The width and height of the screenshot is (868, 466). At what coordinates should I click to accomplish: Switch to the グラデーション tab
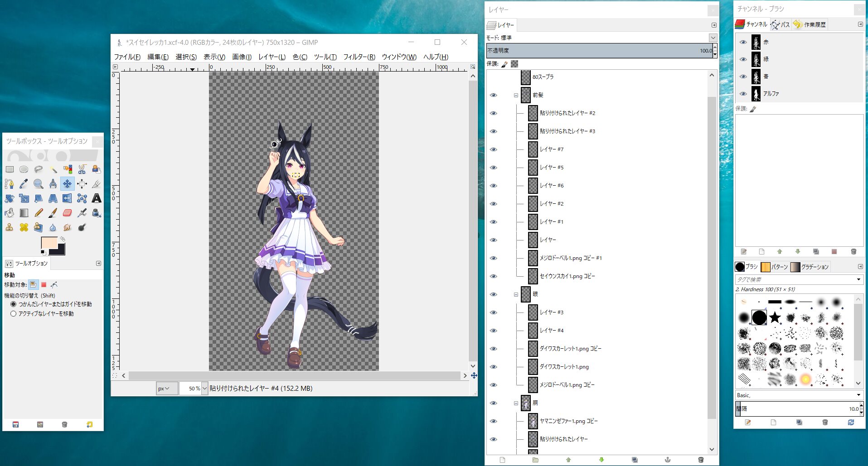coord(810,267)
